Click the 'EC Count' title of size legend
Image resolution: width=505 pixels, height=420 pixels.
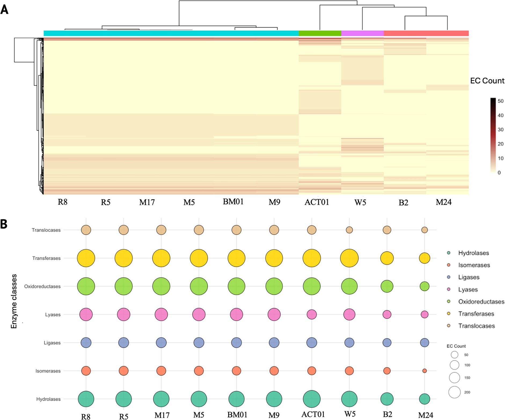(456, 346)
